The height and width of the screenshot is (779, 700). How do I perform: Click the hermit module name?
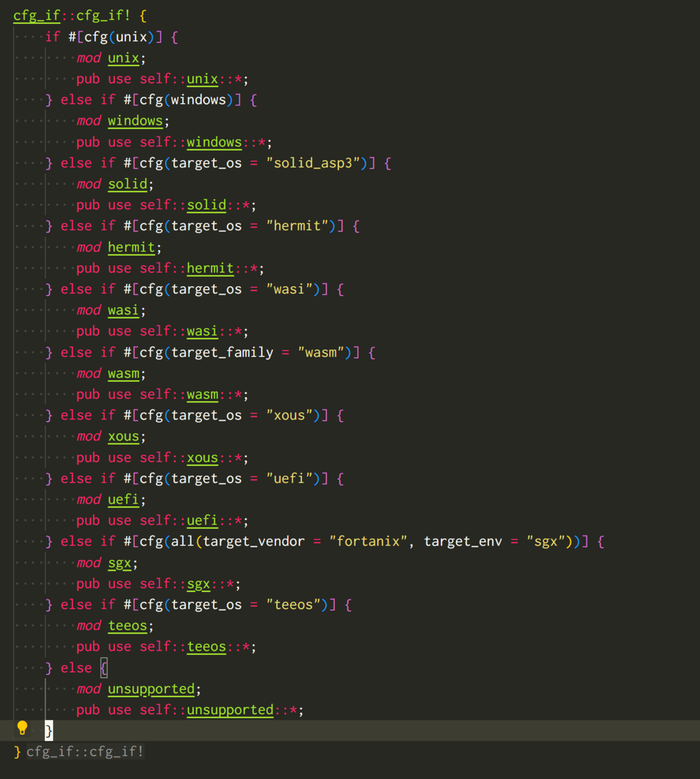tap(131, 247)
